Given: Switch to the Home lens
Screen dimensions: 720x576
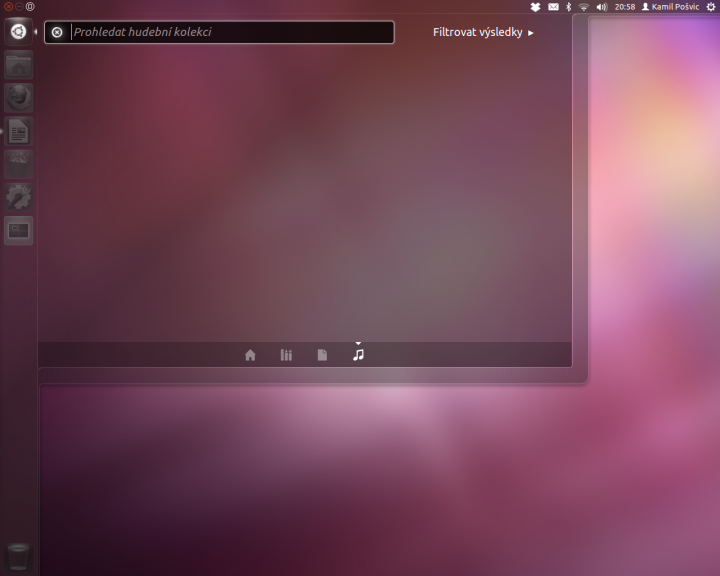Looking at the screenshot, I should pos(250,355).
